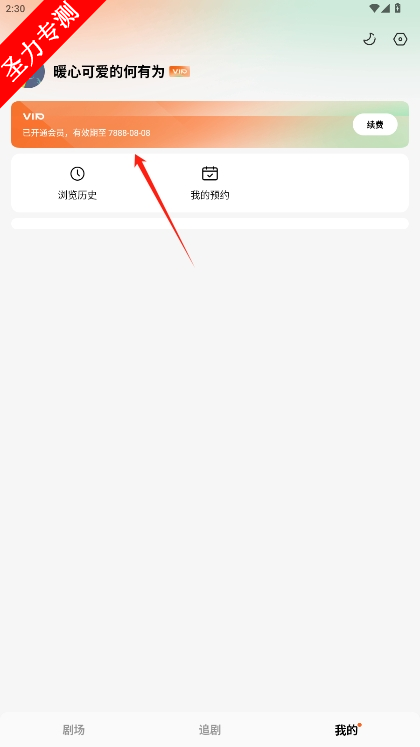Tap the clock icon for browsing history

coord(77,173)
